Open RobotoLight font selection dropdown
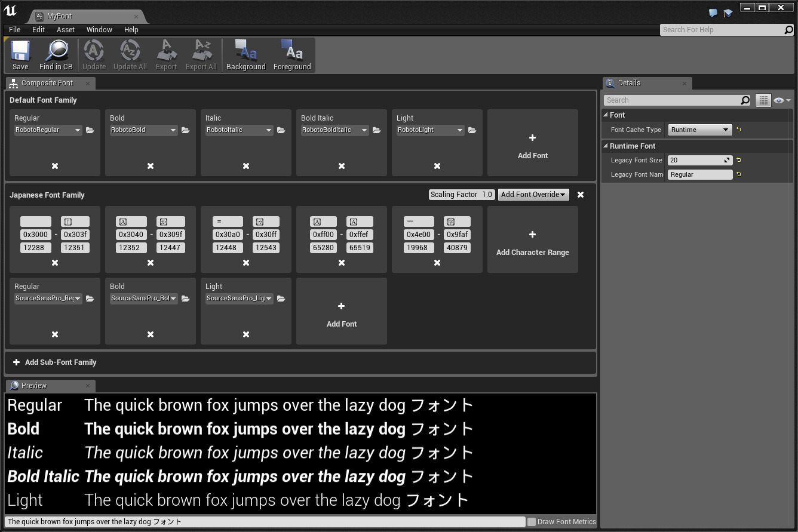 pyautogui.click(x=430, y=130)
